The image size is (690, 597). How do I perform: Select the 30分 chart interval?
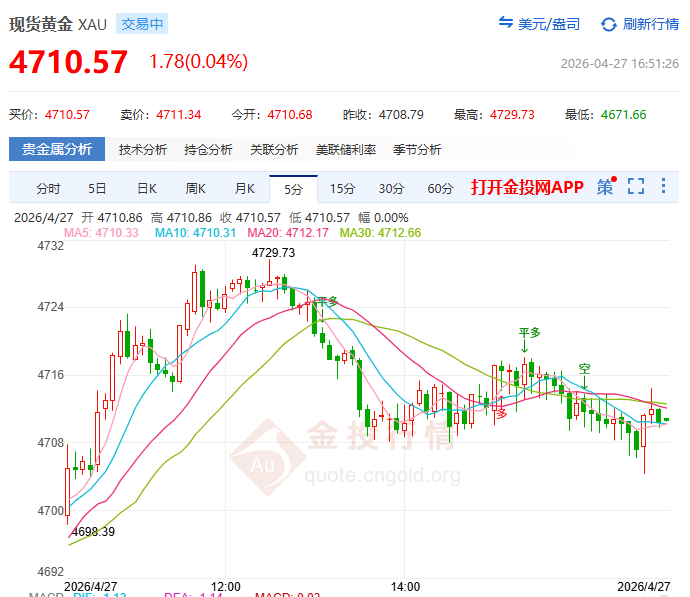(x=391, y=189)
